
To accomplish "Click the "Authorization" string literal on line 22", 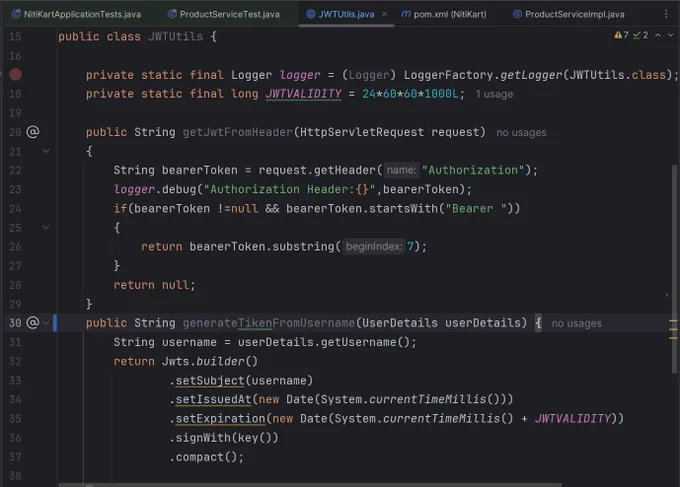I will [x=473, y=170].
